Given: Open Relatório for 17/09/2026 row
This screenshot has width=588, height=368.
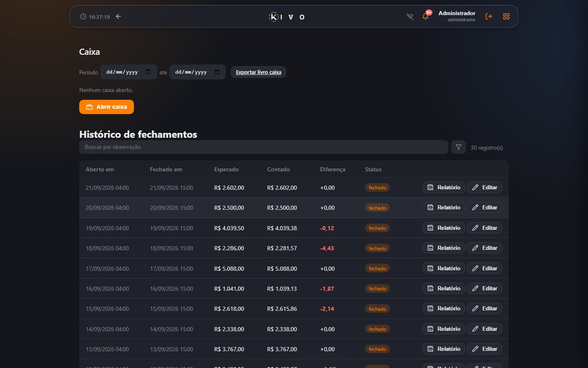Looking at the screenshot, I should click(443, 268).
